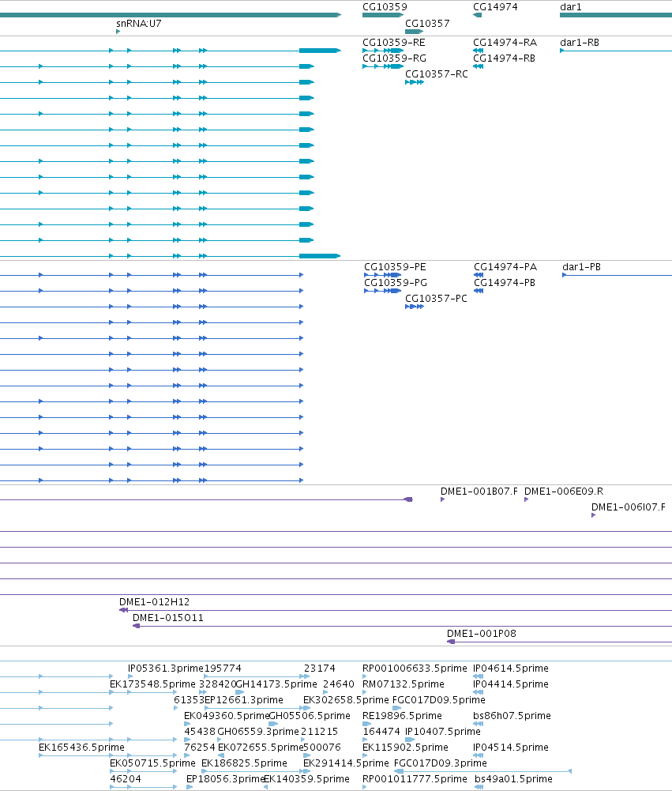672x791 pixels.
Task: Click cDNA label 195774
Action: click(x=223, y=669)
